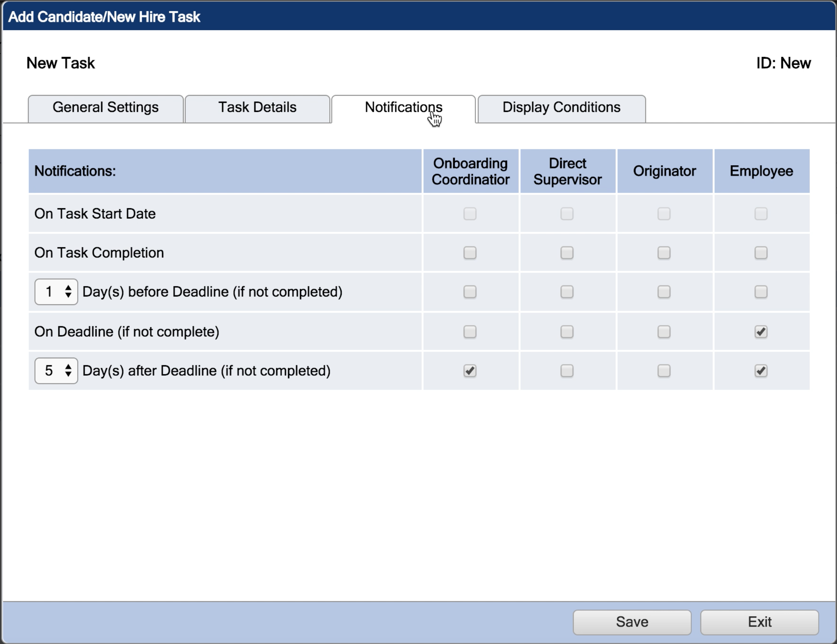Enable Day(s) after Deadline alert for Originator
Viewport: 837px width, 644px height.
click(x=664, y=371)
